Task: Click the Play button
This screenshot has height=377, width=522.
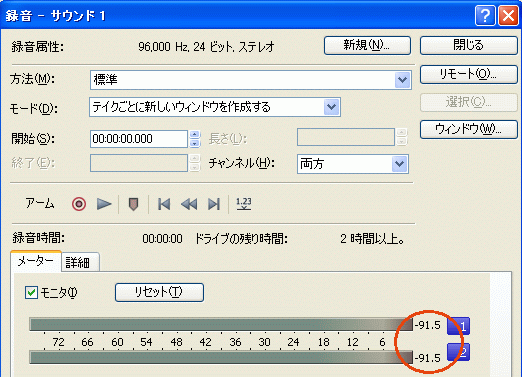Action: pos(104,204)
